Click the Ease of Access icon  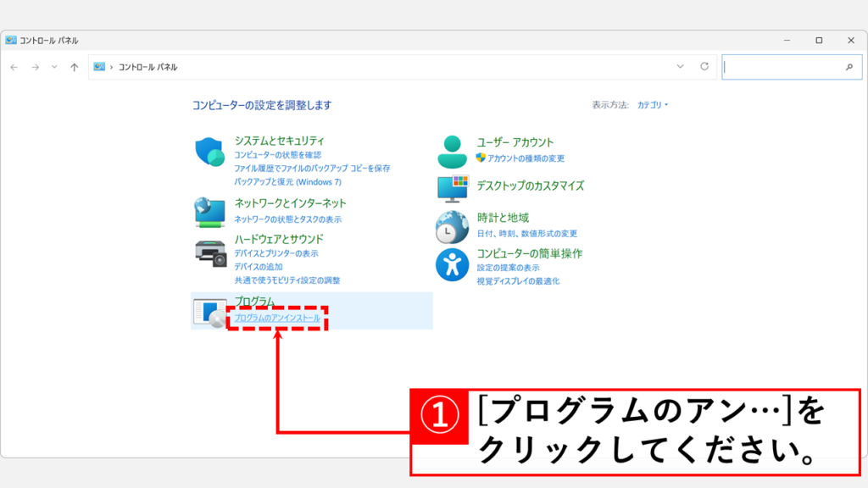[x=452, y=264]
